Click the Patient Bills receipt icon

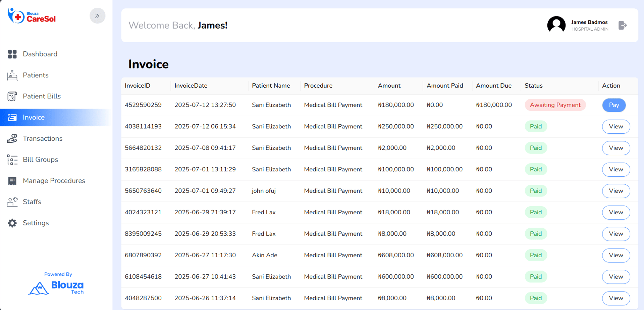[x=12, y=96]
